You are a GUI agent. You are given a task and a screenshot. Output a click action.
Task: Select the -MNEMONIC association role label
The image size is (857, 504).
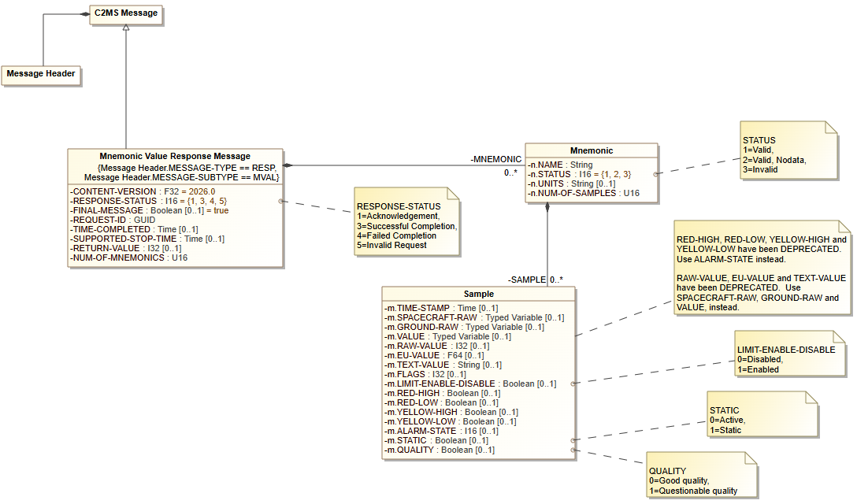pos(495,159)
